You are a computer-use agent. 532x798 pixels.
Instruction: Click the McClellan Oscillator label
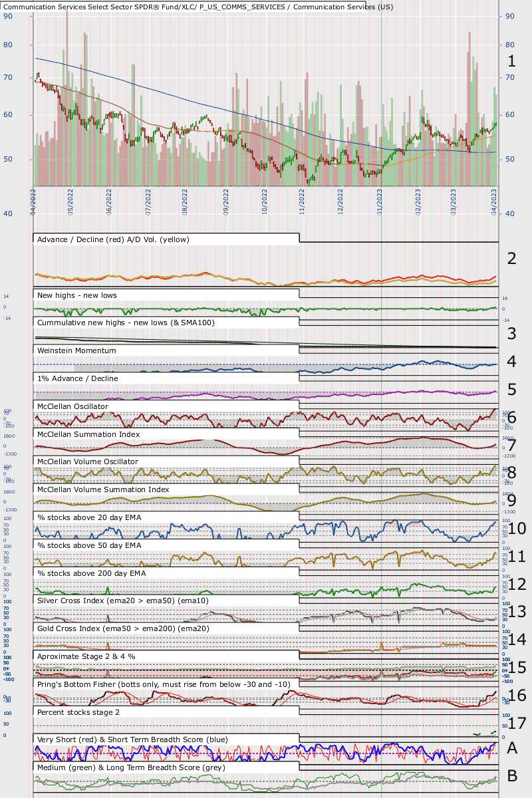tap(73, 406)
